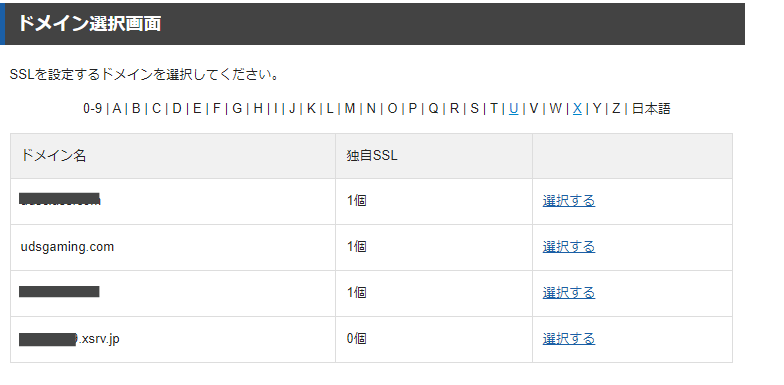The height and width of the screenshot is (385, 784).
Task: Click the S letter in alphabet index
Action: [474, 108]
